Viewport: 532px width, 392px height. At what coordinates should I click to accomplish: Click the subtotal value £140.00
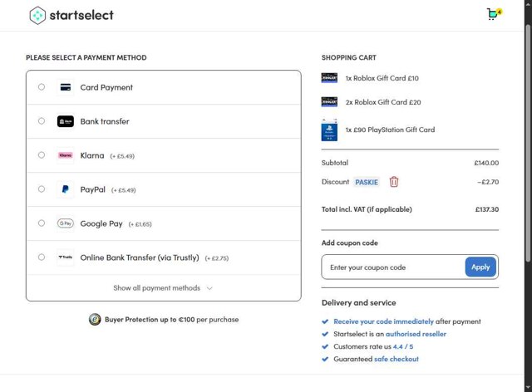(x=486, y=163)
